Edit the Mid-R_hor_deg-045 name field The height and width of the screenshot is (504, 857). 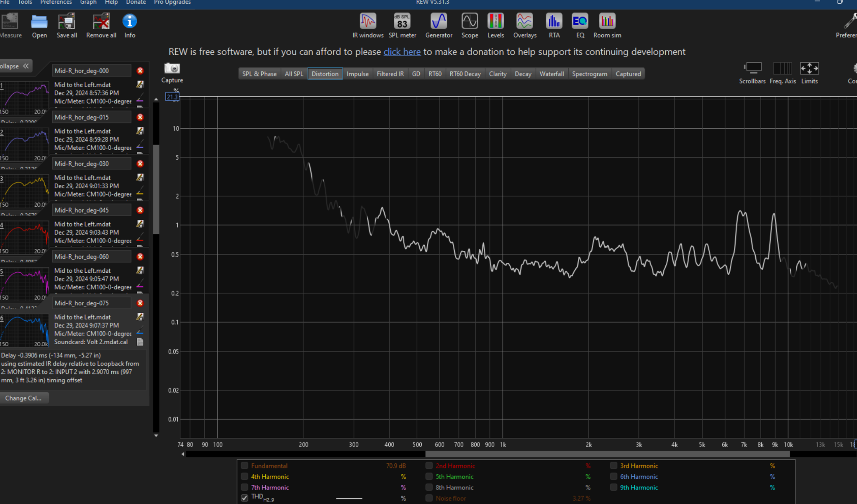[91, 210]
